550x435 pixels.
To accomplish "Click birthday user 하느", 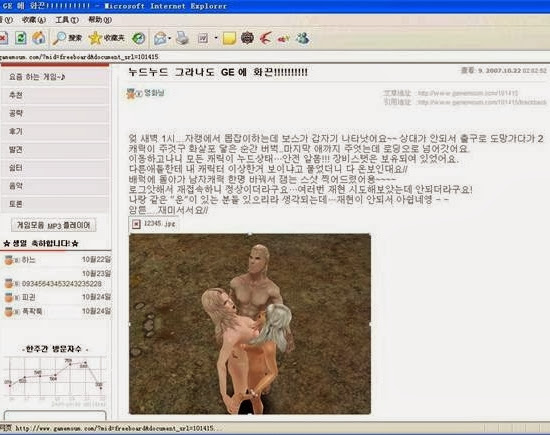I will pyautogui.click(x=29, y=260).
